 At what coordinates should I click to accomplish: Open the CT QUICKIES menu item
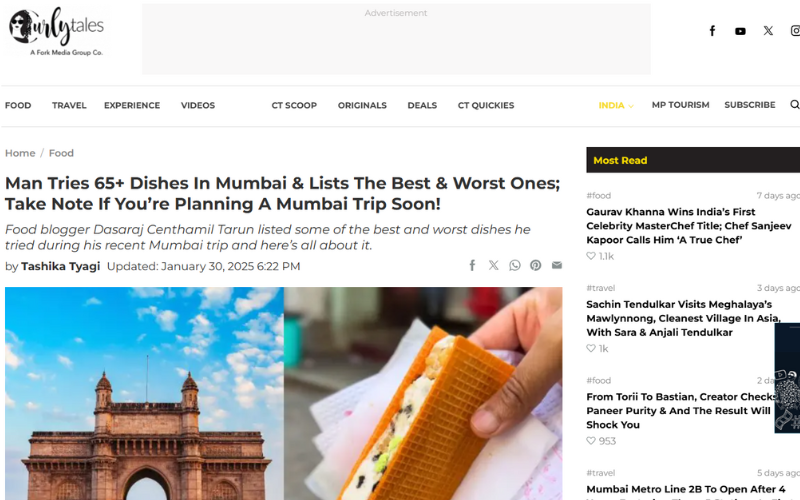[x=486, y=105]
